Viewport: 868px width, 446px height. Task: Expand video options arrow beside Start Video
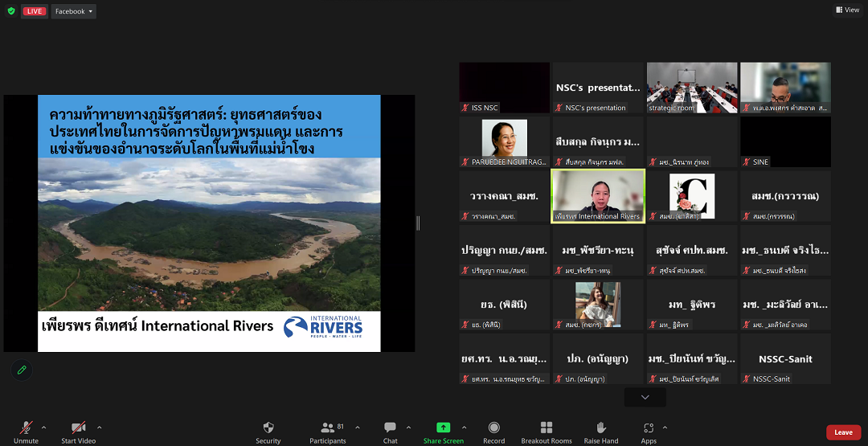[99, 428]
